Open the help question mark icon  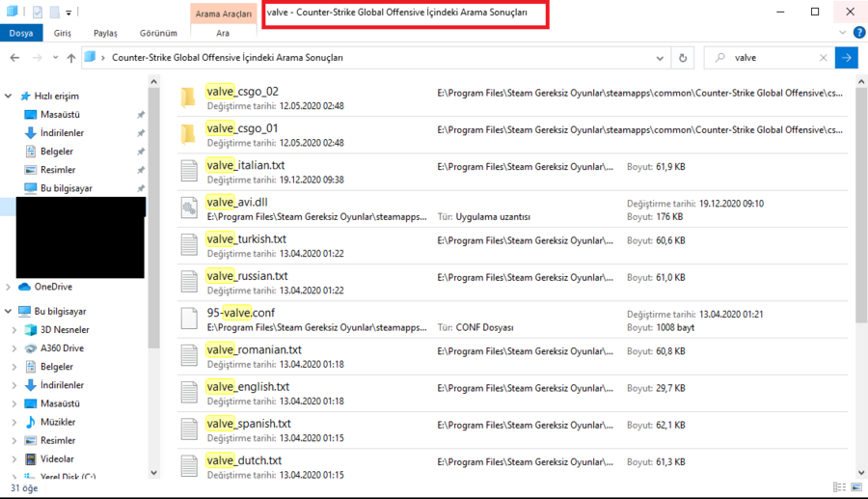click(x=851, y=33)
